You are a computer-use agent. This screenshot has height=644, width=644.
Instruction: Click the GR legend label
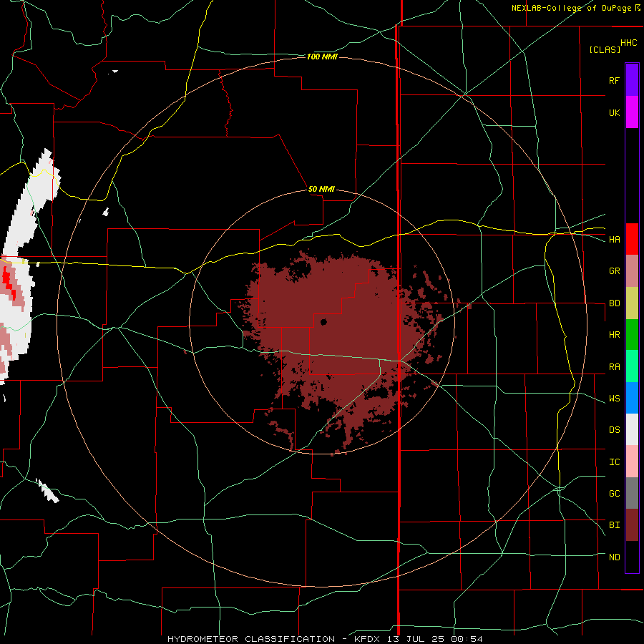[x=614, y=271]
